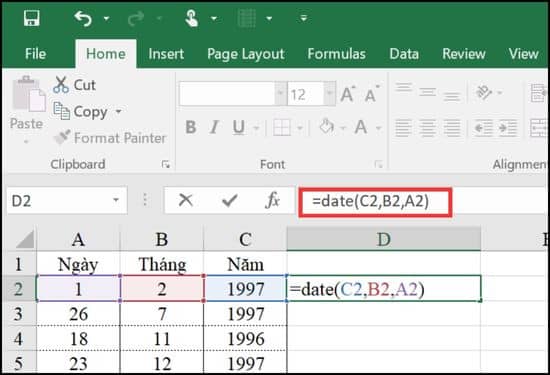Open the Page Layout tab

246,54
